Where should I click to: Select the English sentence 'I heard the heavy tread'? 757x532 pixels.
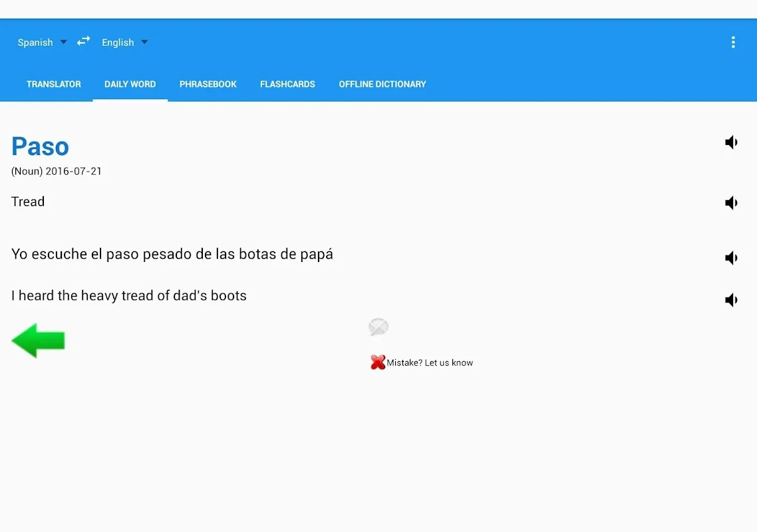point(129,296)
